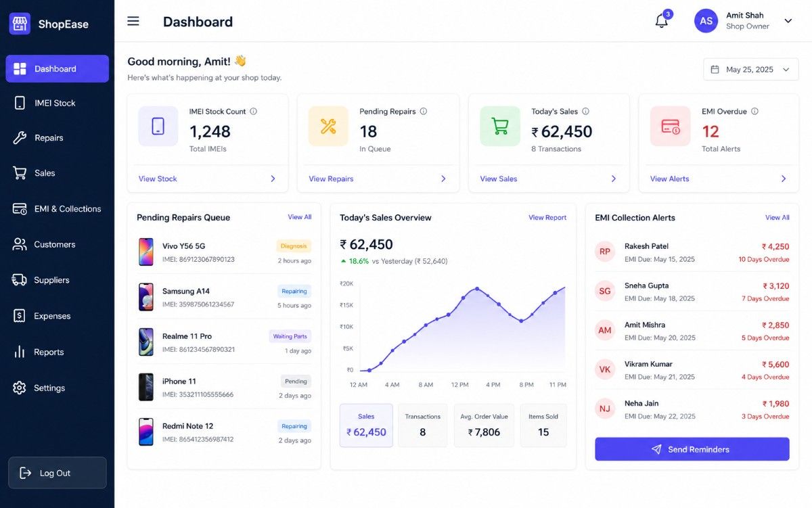Click View All in Pending Repairs Queue
This screenshot has width=812, height=508.
[x=300, y=217]
